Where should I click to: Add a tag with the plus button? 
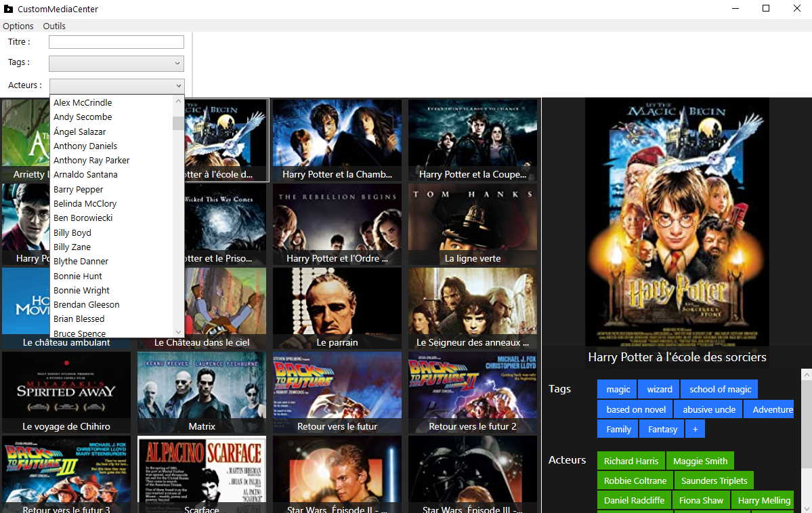click(x=695, y=429)
